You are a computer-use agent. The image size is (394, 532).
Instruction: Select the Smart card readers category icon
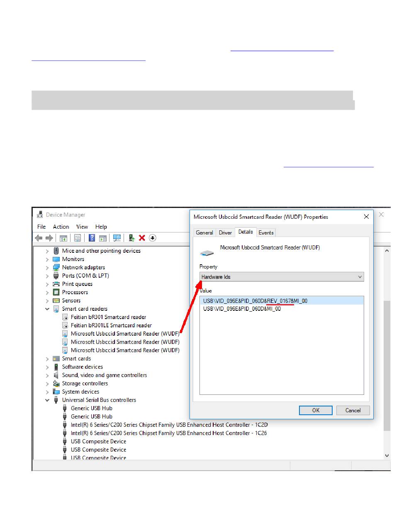click(56, 309)
